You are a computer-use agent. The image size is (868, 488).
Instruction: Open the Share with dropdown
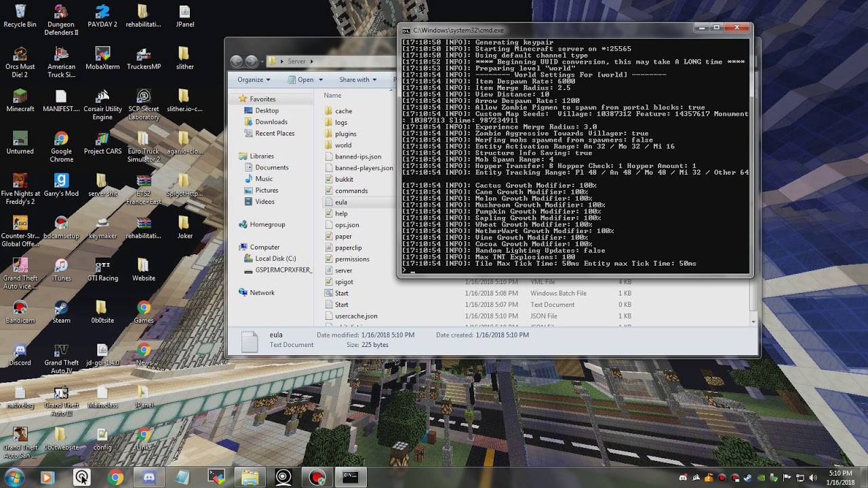pyautogui.click(x=358, y=79)
